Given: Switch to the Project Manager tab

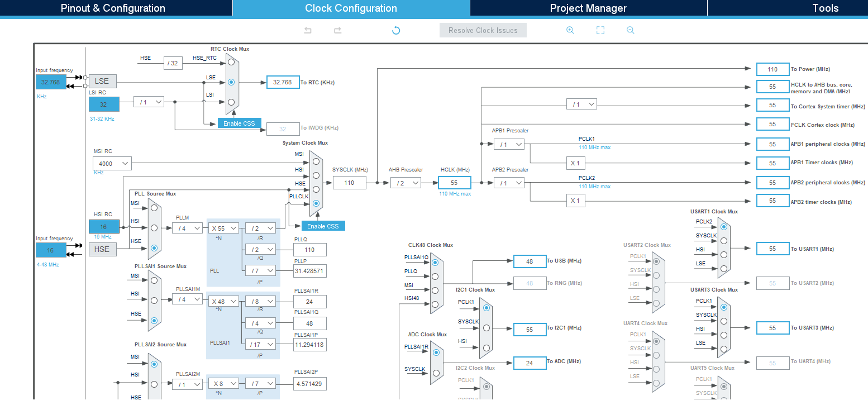Looking at the screenshot, I should coord(589,8).
